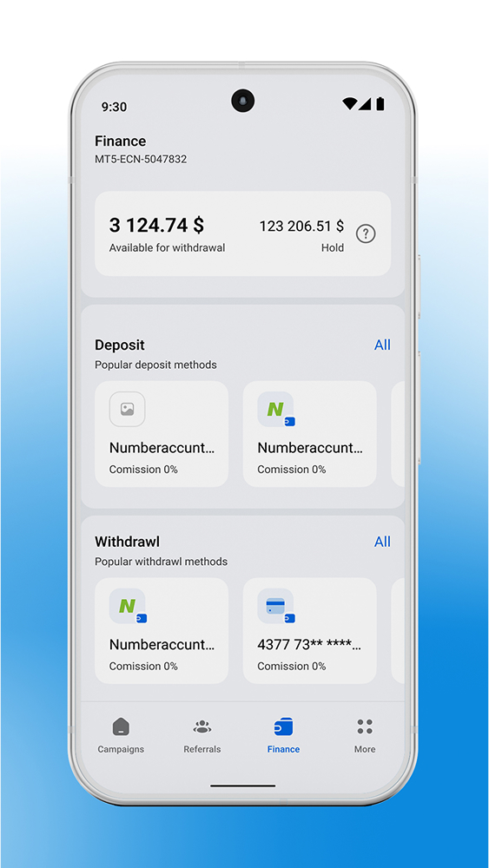The image size is (489, 868).
Task: Select deposit method with placeholder image icon
Action: pyautogui.click(x=128, y=409)
